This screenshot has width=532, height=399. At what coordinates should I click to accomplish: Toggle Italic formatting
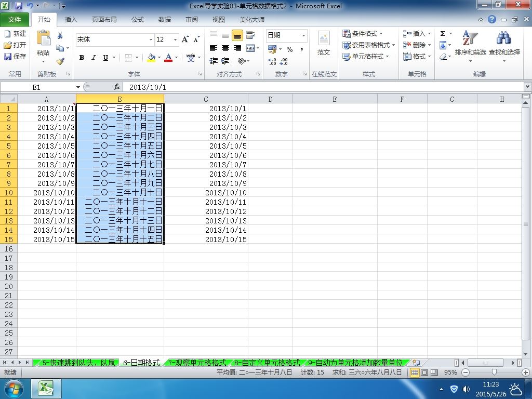[94, 58]
